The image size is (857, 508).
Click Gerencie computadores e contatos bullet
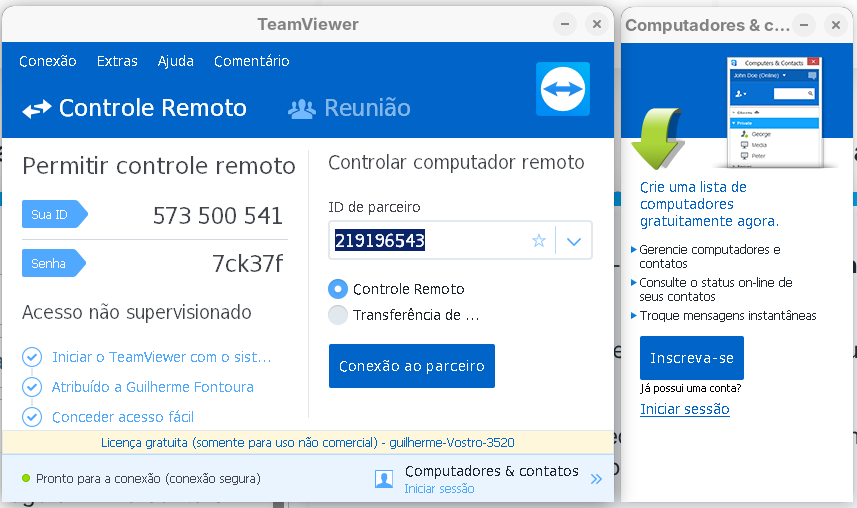tap(709, 256)
